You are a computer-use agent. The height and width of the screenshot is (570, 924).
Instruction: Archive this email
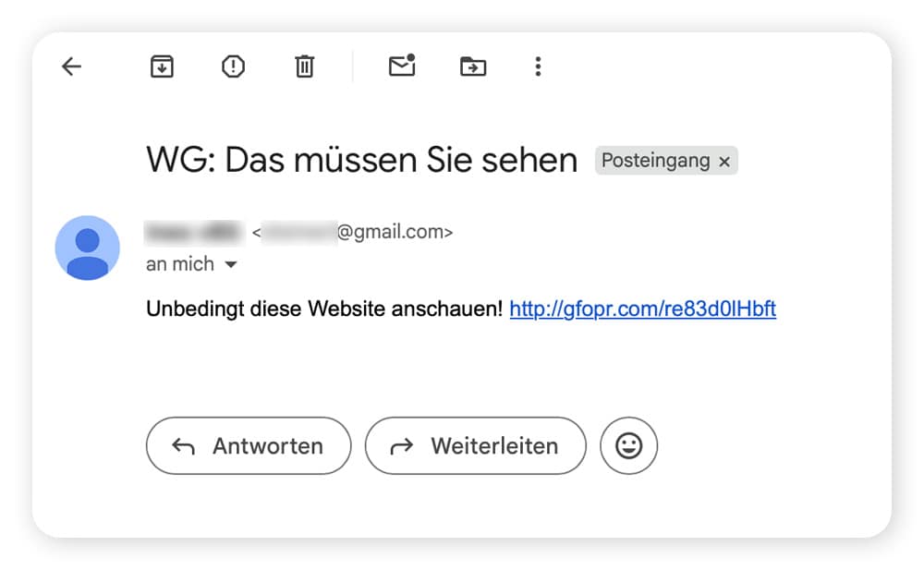click(161, 66)
